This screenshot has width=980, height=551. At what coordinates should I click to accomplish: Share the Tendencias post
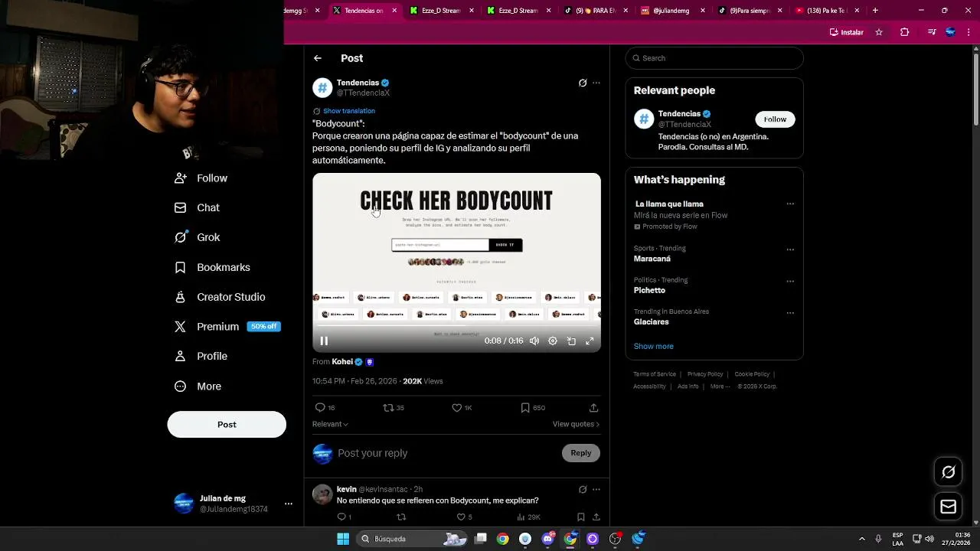[593, 408]
